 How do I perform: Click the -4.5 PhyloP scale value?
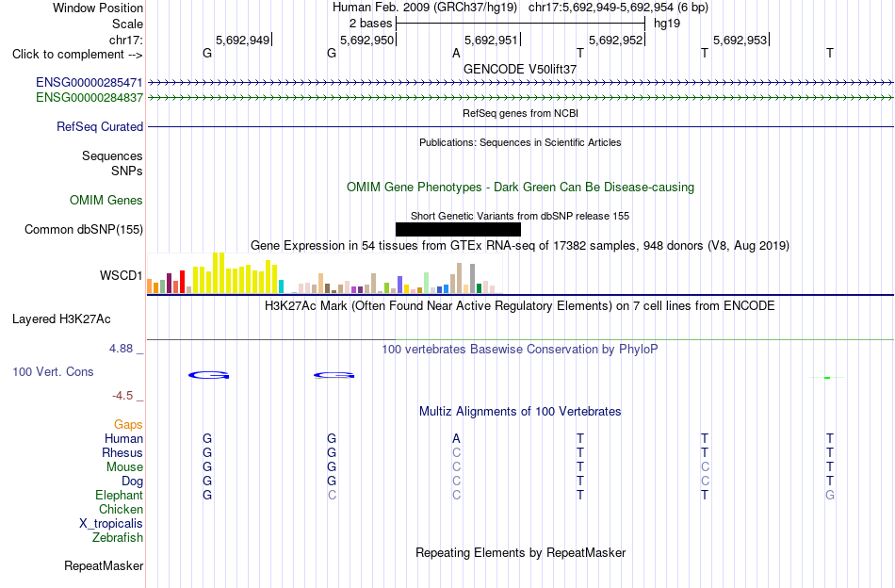pos(122,396)
